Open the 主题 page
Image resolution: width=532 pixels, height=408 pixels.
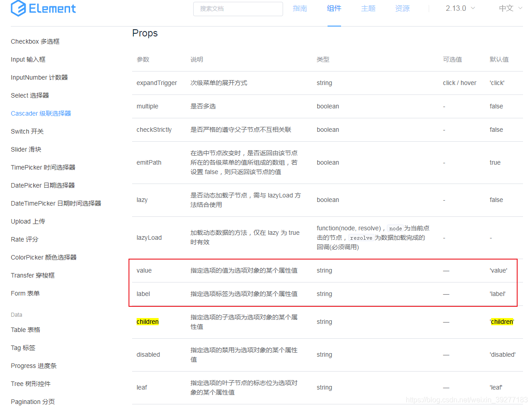coord(368,9)
